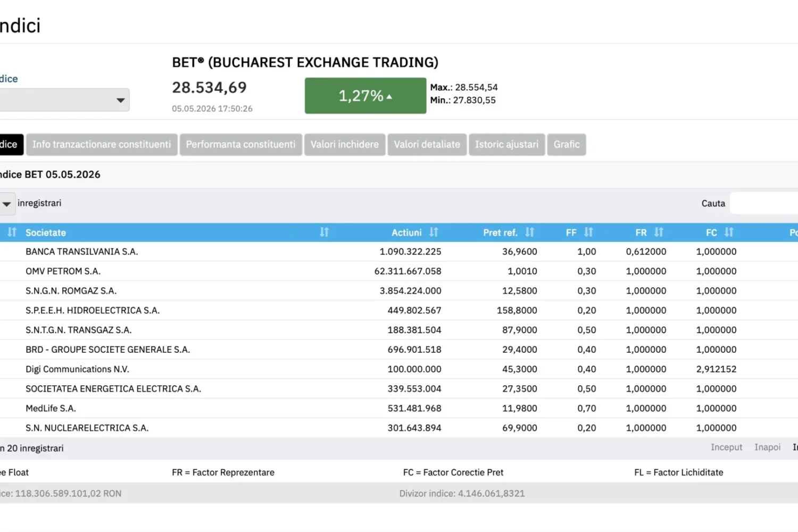Select the value 62.311.667.058

point(408,271)
